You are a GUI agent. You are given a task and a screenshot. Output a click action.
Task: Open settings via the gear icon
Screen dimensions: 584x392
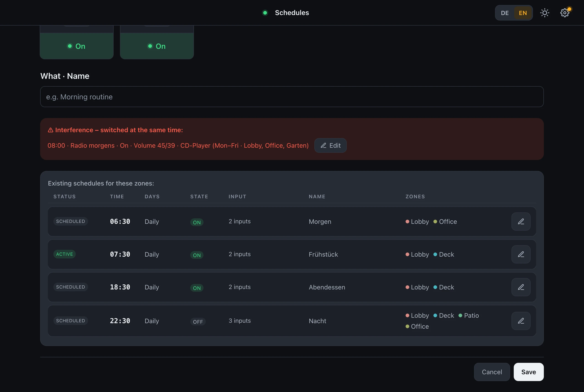click(564, 13)
